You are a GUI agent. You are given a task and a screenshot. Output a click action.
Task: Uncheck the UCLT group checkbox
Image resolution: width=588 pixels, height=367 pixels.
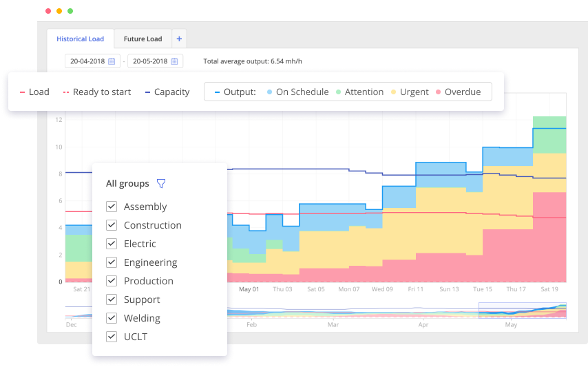pos(112,337)
